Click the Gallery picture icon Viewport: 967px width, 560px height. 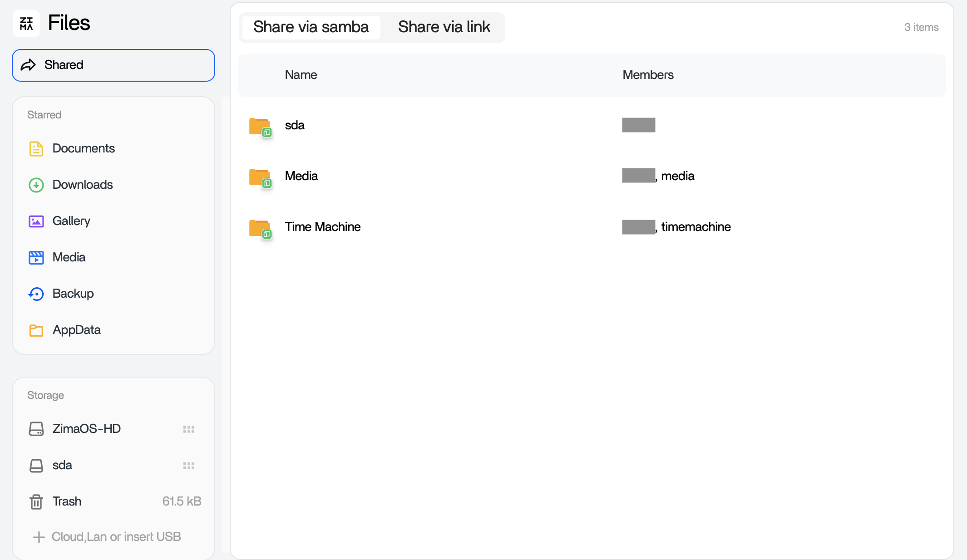pos(36,221)
